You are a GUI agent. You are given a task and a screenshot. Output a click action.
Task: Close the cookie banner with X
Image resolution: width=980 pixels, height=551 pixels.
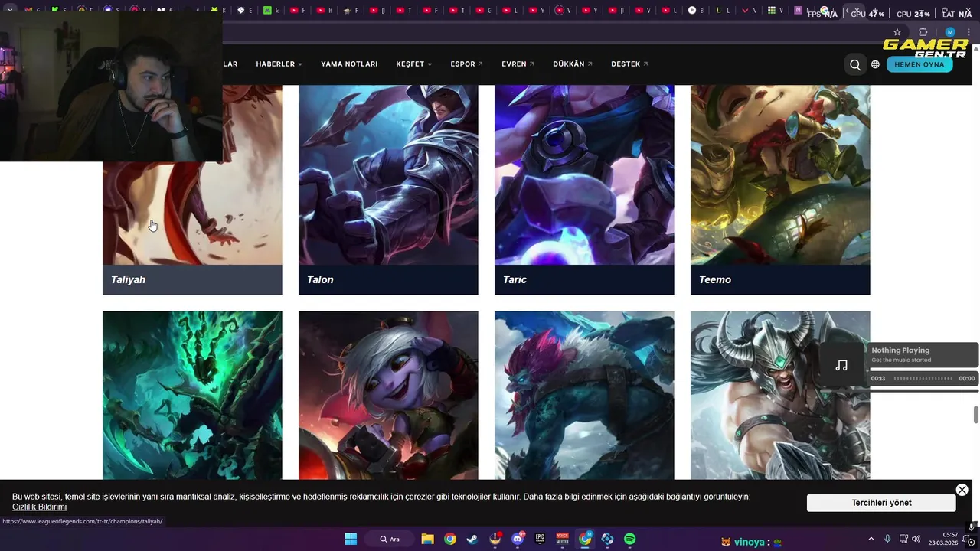tap(962, 490)
